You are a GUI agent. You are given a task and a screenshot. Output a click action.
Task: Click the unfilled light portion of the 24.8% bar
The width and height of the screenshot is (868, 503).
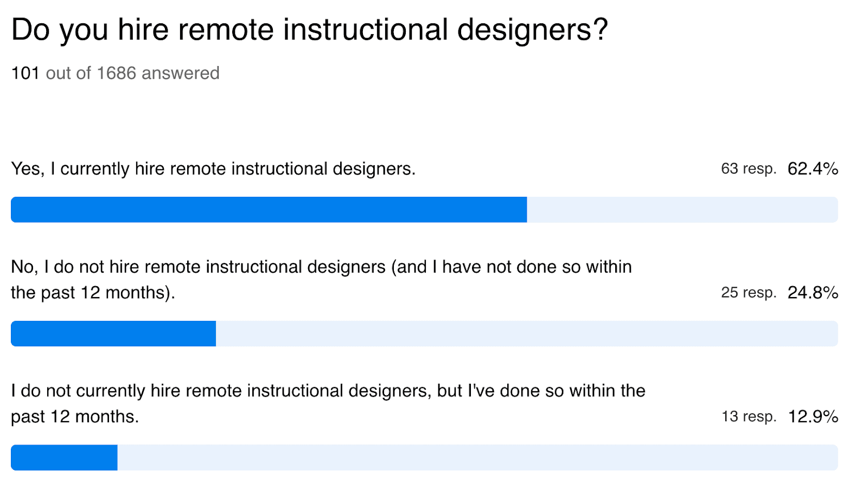(x=527, y=333)
